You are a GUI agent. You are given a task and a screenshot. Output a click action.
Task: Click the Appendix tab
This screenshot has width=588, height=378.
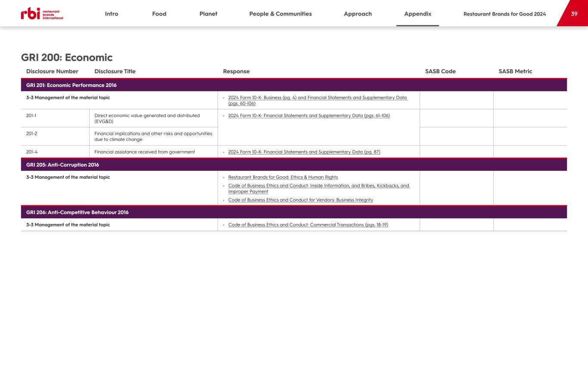pyautogui.click(x=417, y=14)
